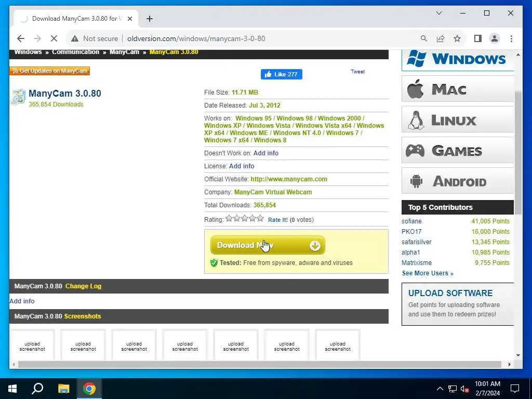The height and width of the screenshot is (399, 532).
Task: Click Add info next to Doesn't Work on
Action: [265, 153]
